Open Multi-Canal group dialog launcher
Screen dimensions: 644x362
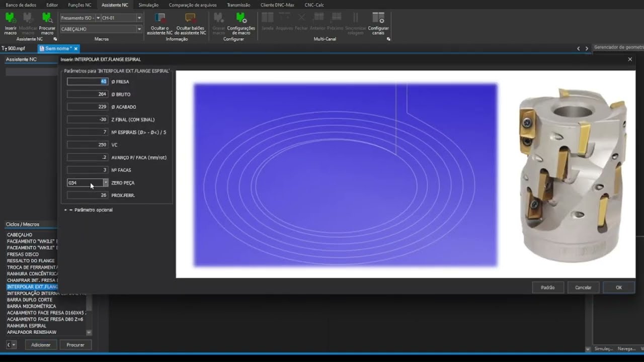point(388,39)
